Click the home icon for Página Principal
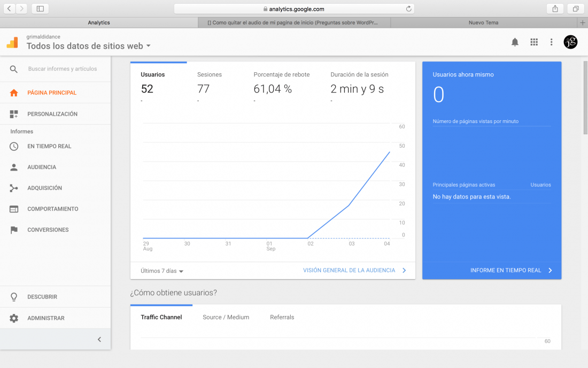The image size is (588, 368). click(x=14, y=93)
